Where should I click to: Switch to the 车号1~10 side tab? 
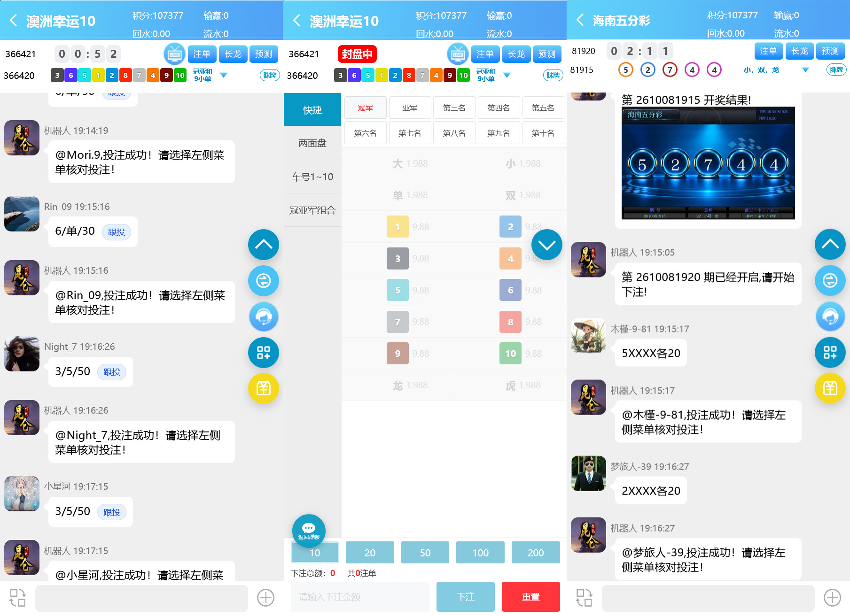click(312, 177)
